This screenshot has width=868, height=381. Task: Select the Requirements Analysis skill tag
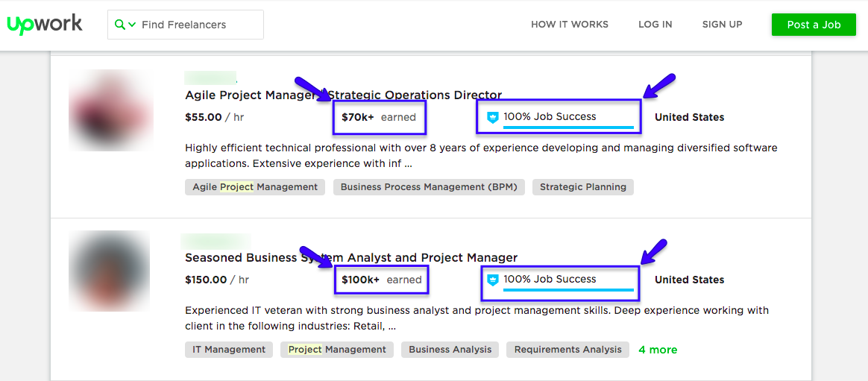click(567, 350)
